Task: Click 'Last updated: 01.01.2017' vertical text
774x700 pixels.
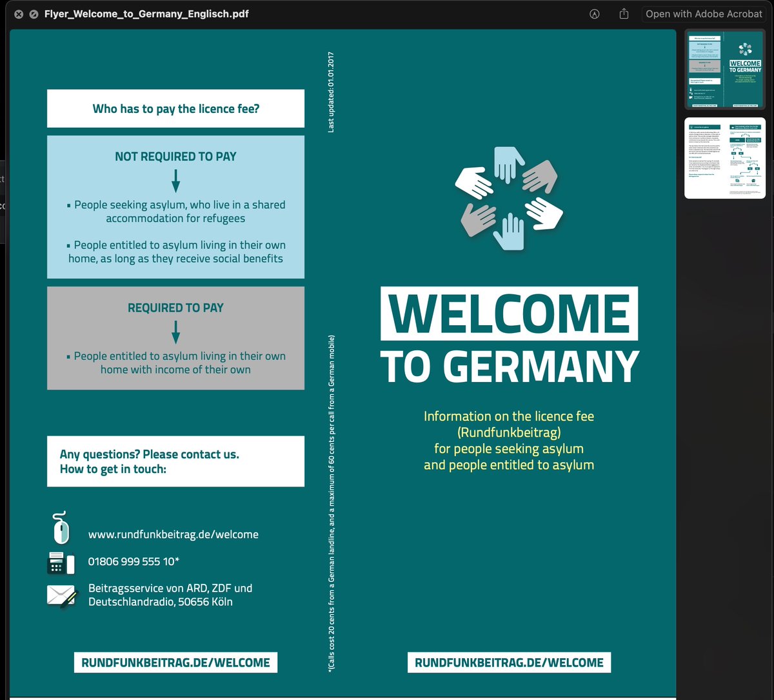Action: [331, 92]
